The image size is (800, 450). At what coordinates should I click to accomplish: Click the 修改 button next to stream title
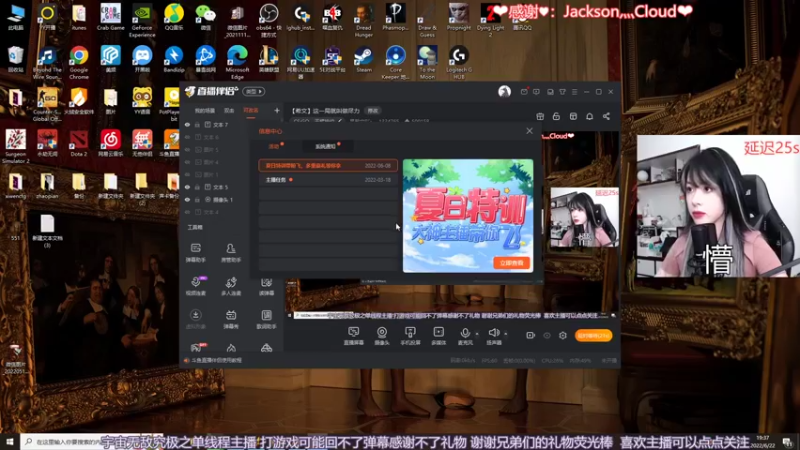pos(373,111)
